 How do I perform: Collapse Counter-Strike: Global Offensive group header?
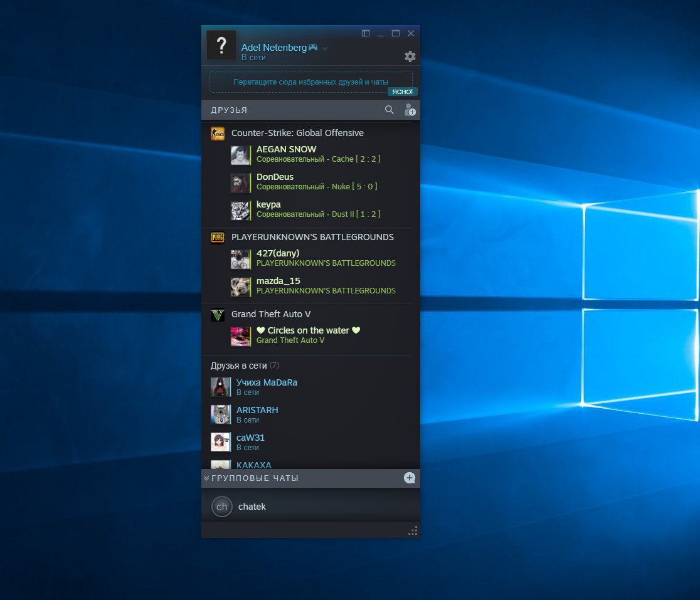click(297, 133)
